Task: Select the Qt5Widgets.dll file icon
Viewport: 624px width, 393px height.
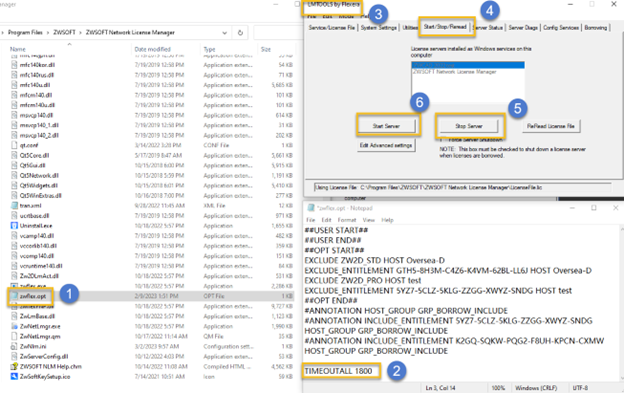Action: 14,185
